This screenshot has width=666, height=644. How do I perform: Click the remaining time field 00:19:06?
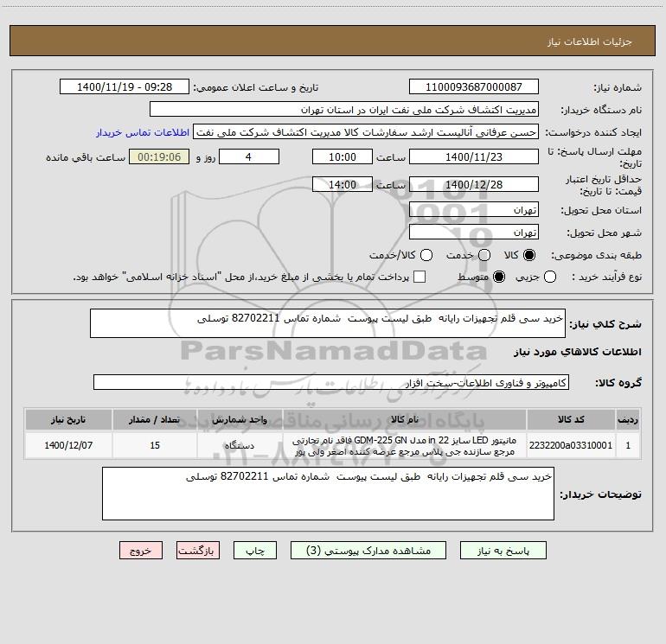[x=159, y=156]
